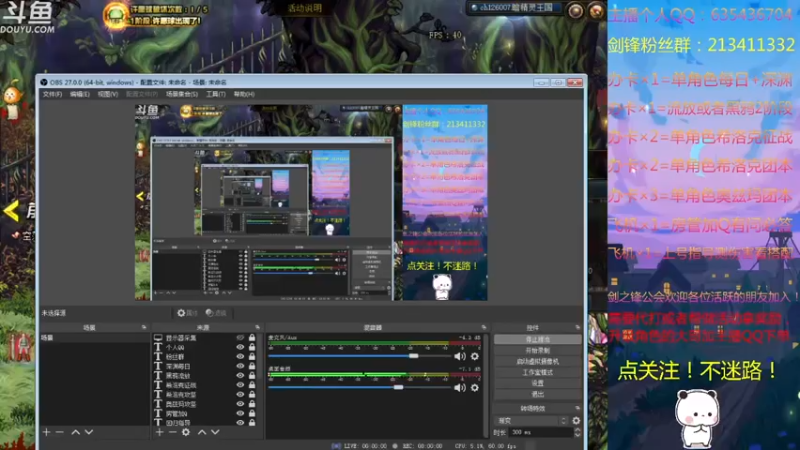
Task: Open the 桌面音频 audio settings gear
Action: [x=474, y=388]
